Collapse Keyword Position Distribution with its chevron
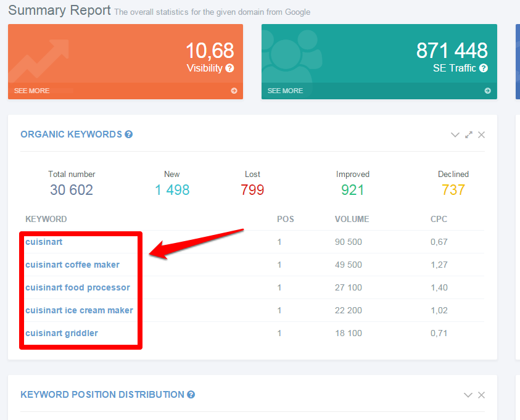 (x=468, y=395)
